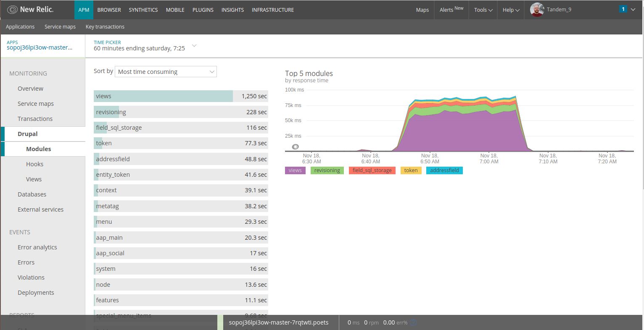Go to Applications submenu
The height and width of the screenshot is (330, 644).
(x=20, y=27)
